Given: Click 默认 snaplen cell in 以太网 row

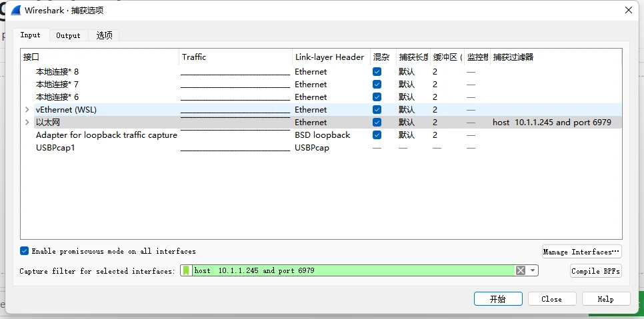Looking at the screenshot, I should [407, 123].
